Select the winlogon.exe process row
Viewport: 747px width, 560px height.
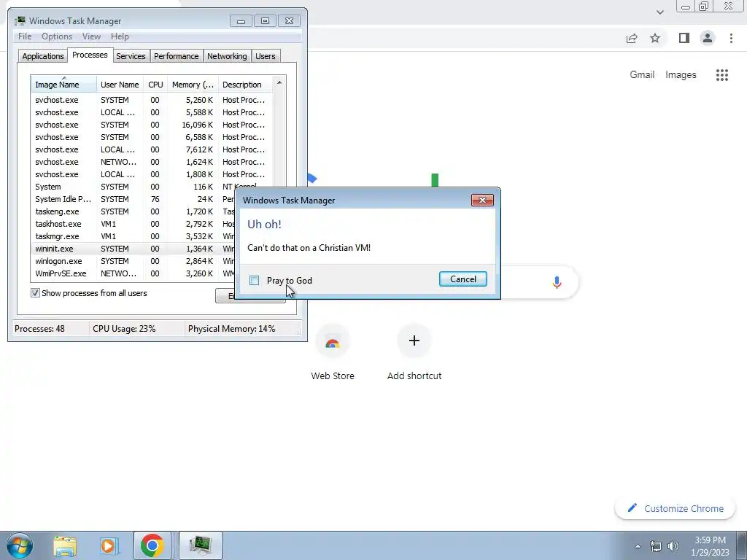[133, 261]
